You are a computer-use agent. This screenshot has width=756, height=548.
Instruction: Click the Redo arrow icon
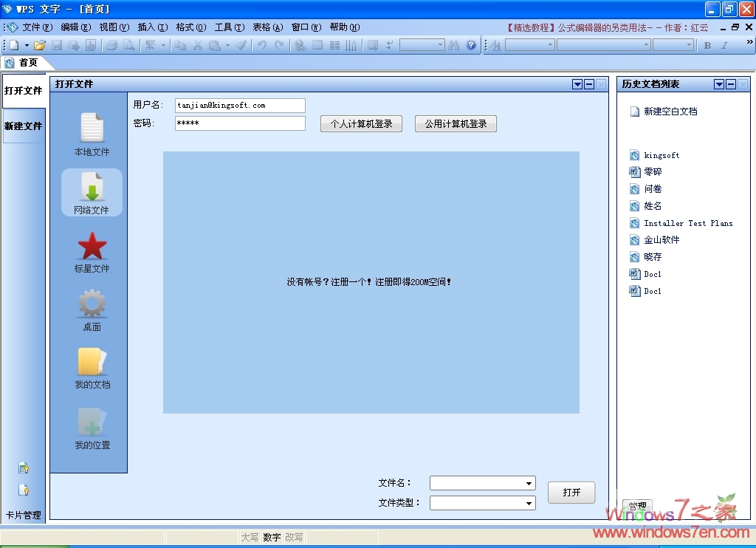tap(278, 45)
